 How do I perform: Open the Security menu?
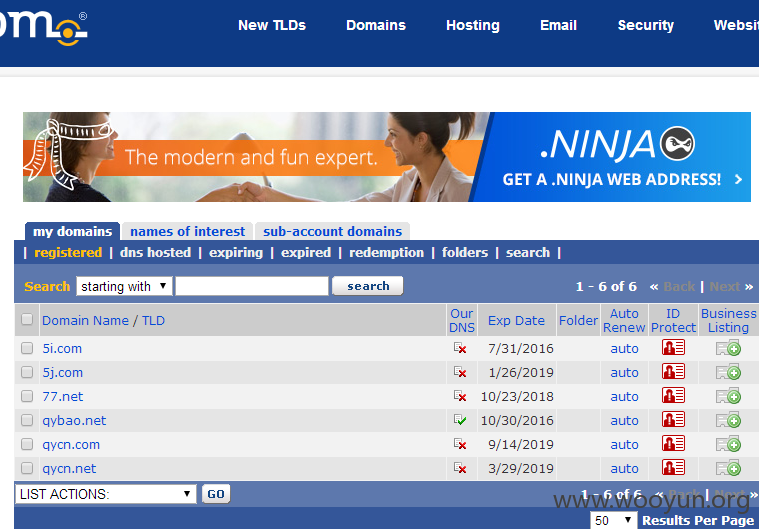pyautogui.click(x=646, y=25)
